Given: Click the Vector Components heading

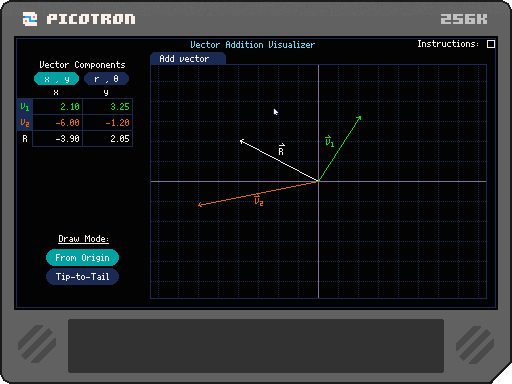Looking at the screenshot, I should pos(82,65).
